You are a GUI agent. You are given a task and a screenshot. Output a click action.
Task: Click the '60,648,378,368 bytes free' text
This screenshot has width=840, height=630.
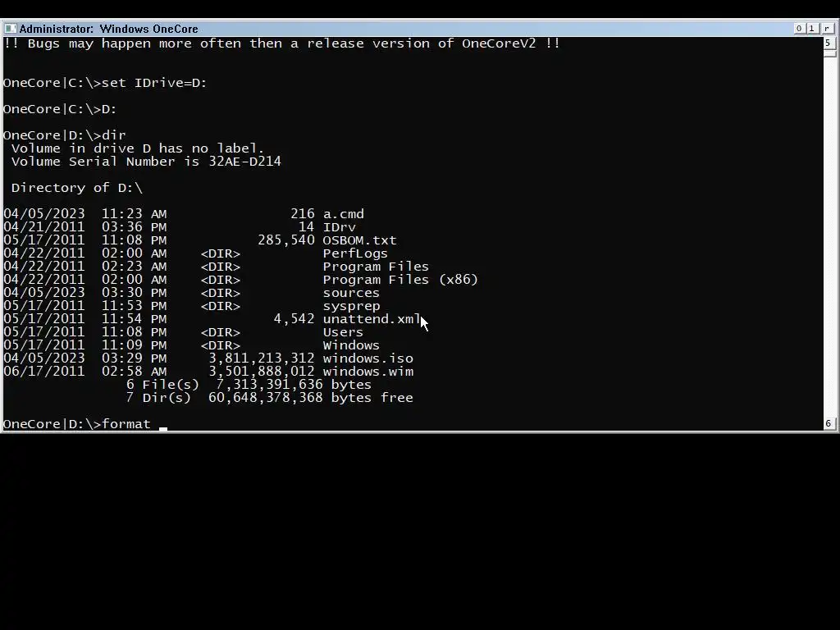311,398
